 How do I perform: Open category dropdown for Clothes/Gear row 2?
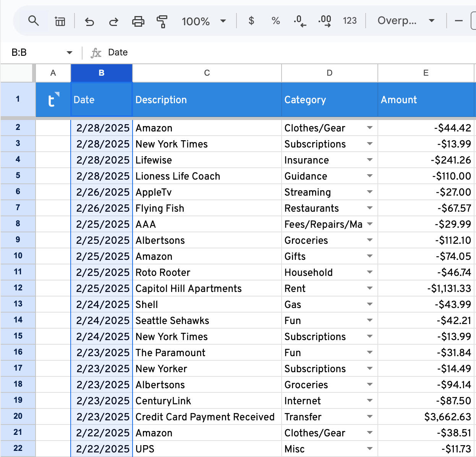pos(370,128)
